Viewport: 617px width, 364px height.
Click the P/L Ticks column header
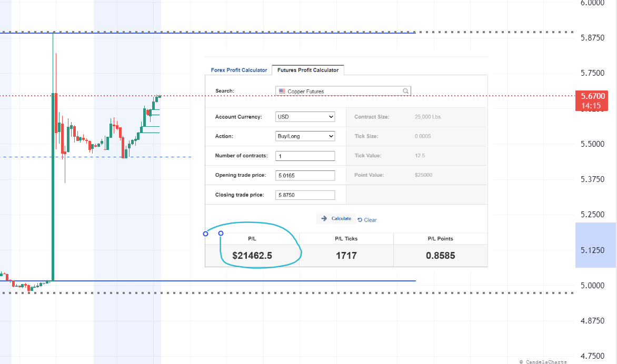346,239
